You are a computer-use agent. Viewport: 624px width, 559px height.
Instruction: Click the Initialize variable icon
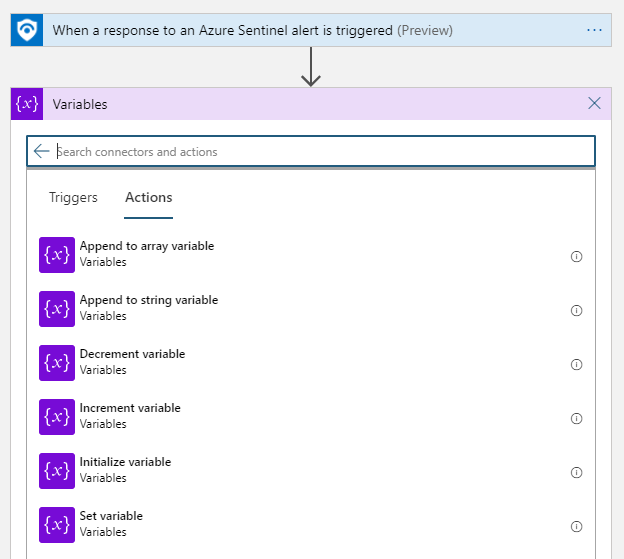57,471
